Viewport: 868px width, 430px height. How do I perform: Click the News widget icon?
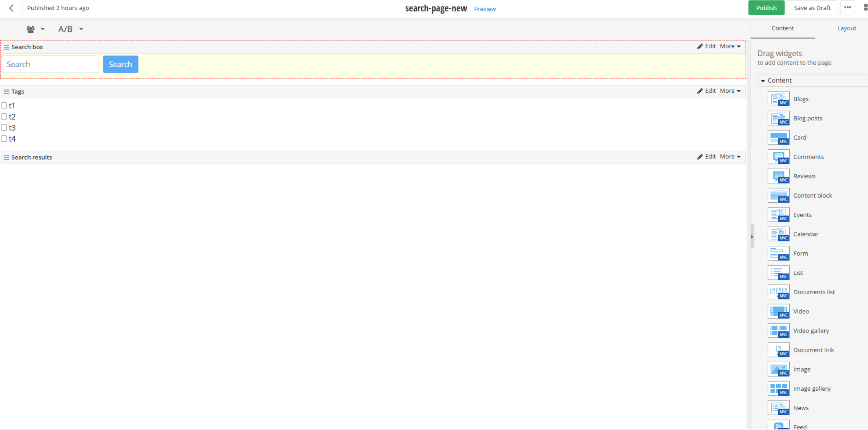point(778,408)
